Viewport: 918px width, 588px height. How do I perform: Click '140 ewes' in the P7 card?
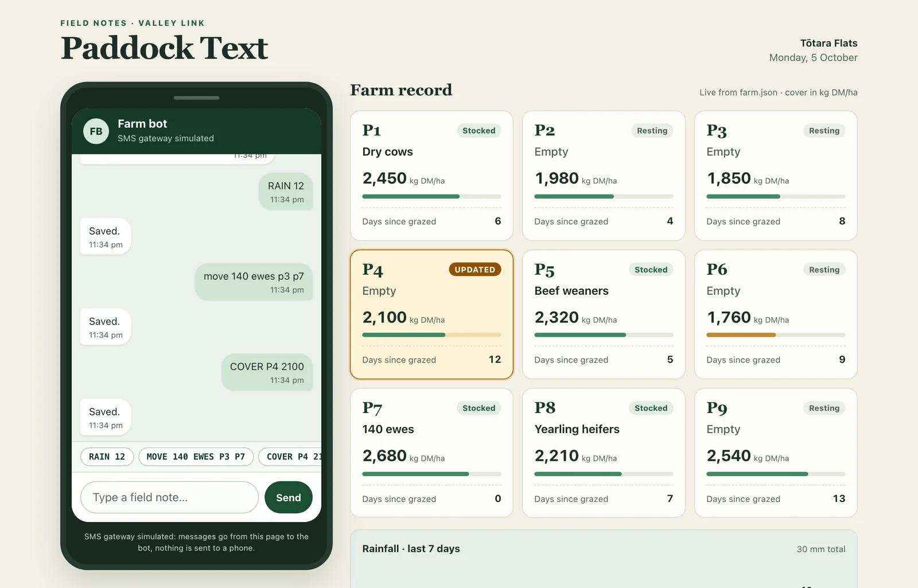388,429
